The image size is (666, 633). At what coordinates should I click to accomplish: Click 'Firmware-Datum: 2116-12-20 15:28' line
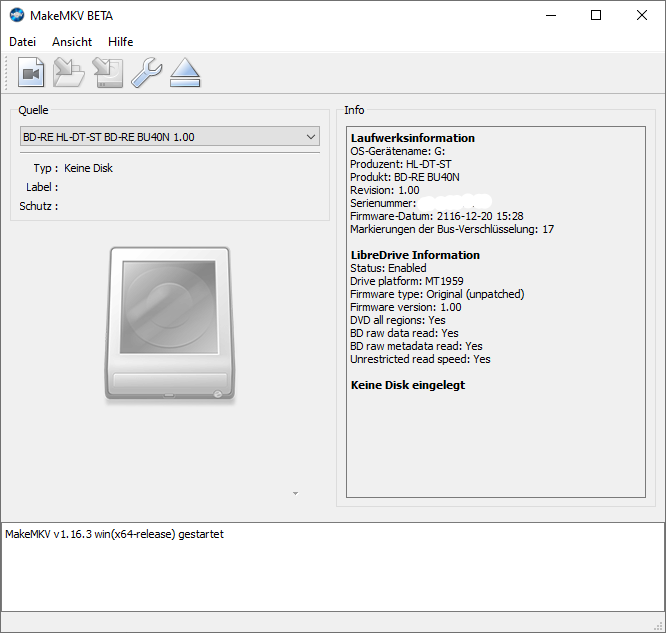437,216
